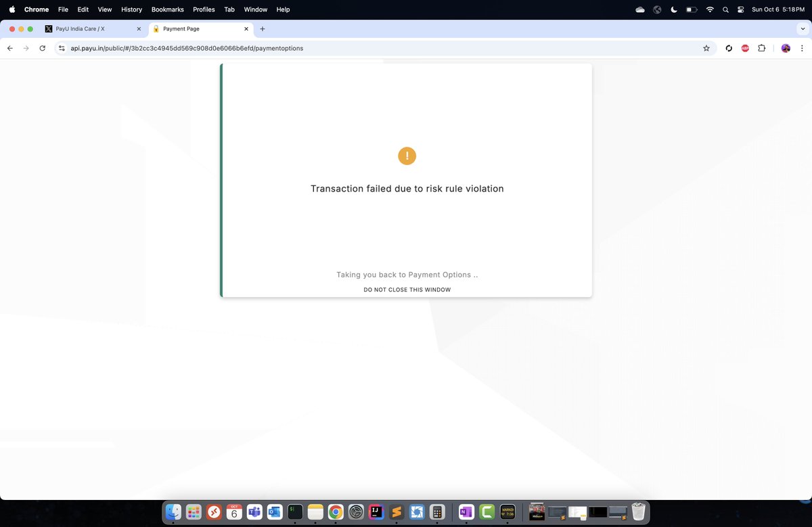Open Sublime Text from the Dock
This screenshot has width=812, height=527.
397,512
